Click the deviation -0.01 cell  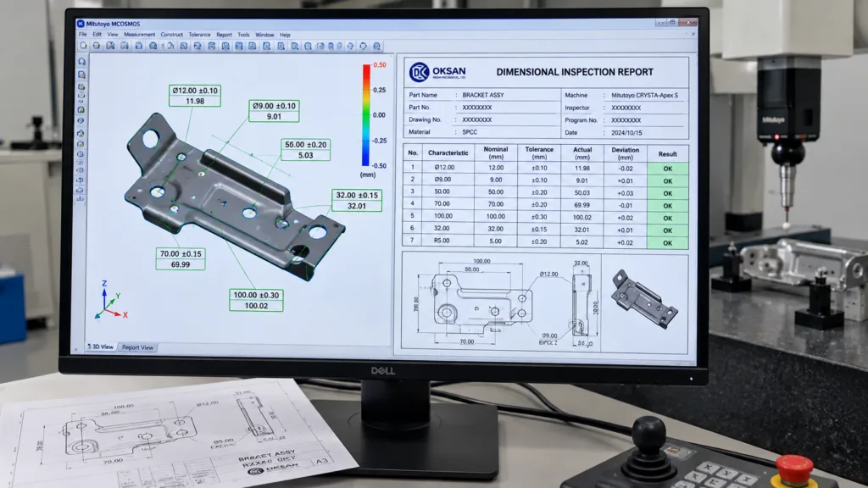click(x=625, y=205)
